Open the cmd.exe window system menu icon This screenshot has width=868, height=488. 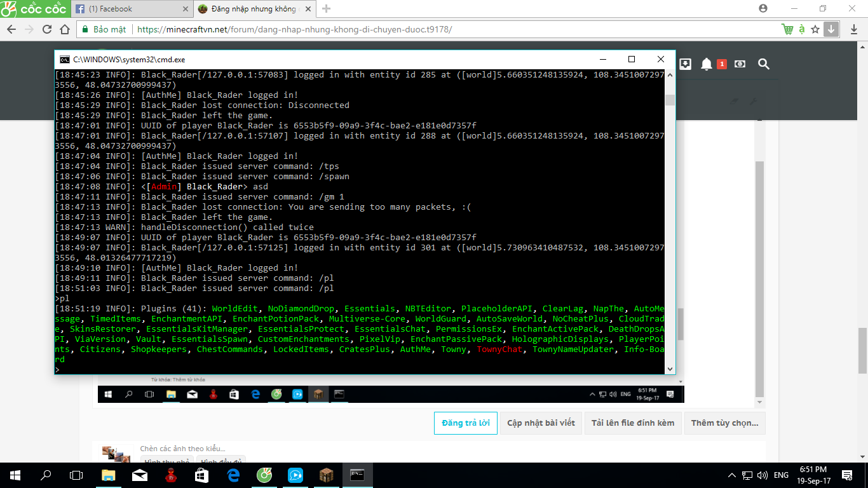tap(64, 59)
